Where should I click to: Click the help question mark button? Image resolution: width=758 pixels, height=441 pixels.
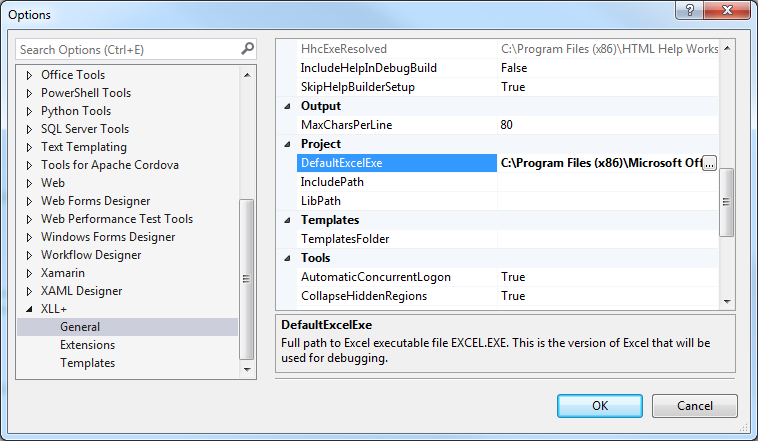click(x=690, y=10)
